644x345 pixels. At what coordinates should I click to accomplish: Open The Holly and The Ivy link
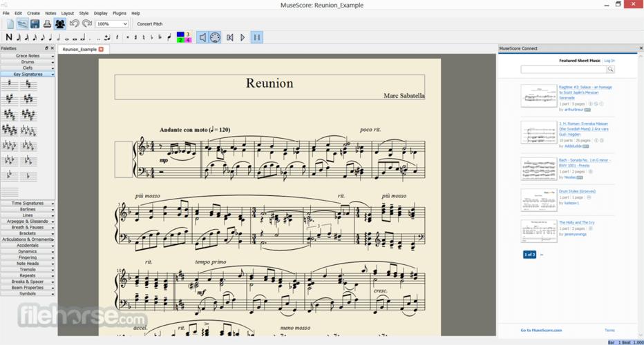576,222
